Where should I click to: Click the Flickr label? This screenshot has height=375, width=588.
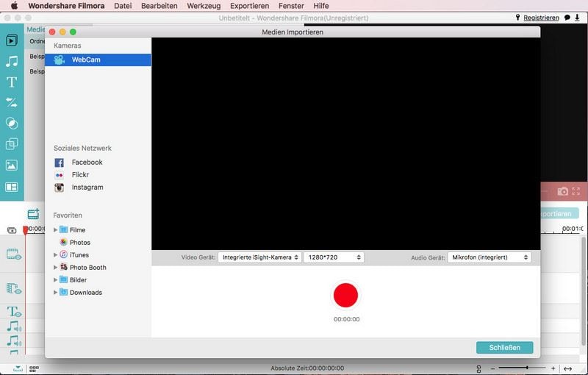click(80, 175)
